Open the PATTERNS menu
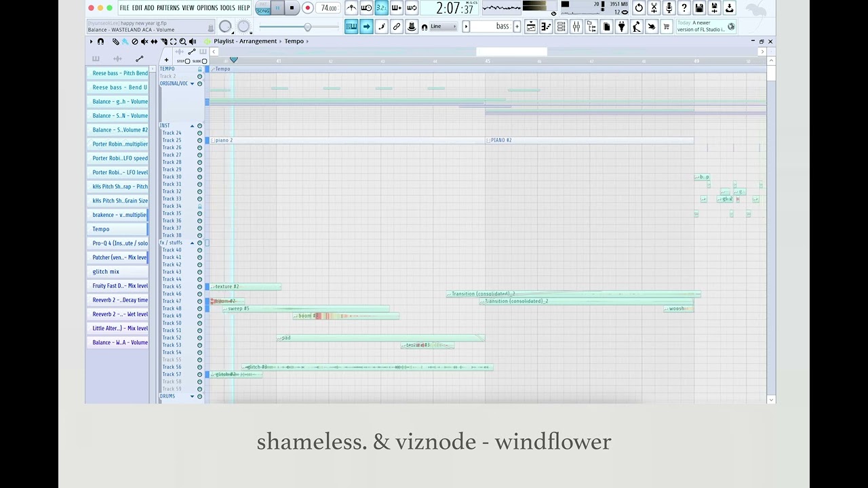This screenshot has width=868, height=488. 168,8
